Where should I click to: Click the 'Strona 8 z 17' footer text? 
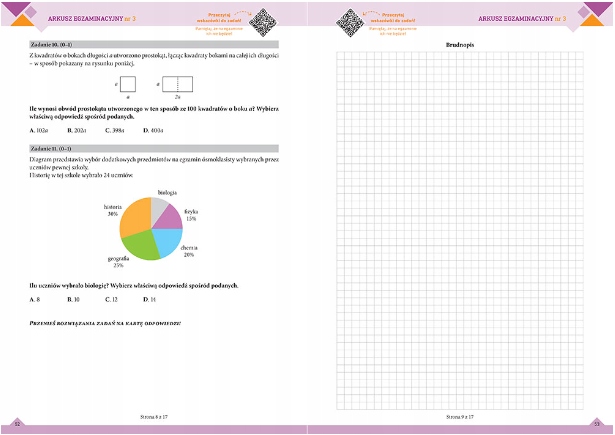154,417
